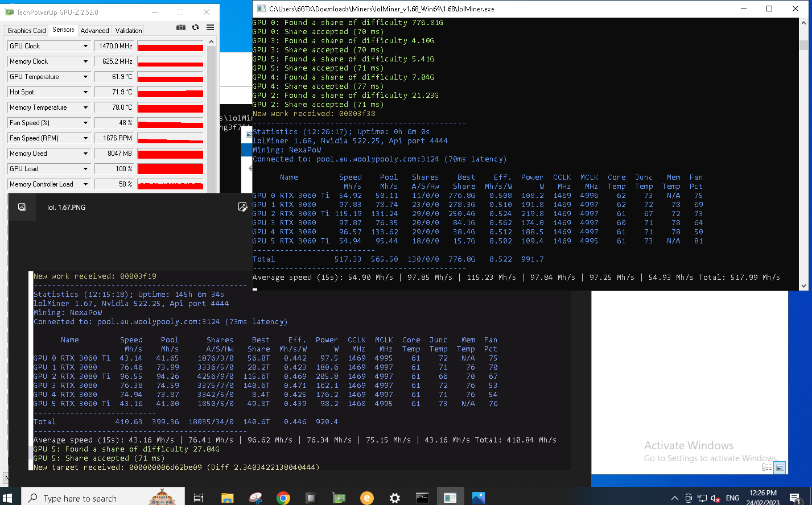This screenshot has height=505, width=812.
Task: Expand the Fan Speed (%) dropdown
Action: click(86, 123)
